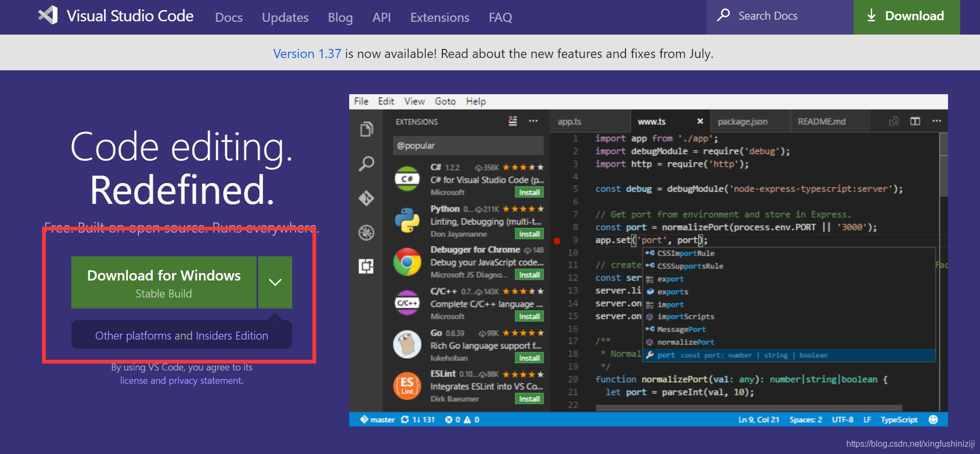The height and width of the screenshot is (454, 980).
Task: Open the Help menu in editor
Action: (476, 101)
